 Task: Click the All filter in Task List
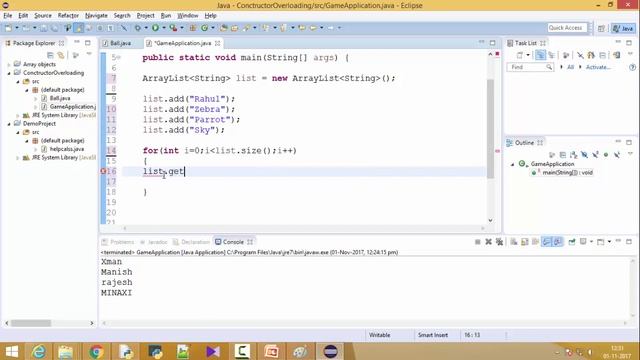[570, 67]
